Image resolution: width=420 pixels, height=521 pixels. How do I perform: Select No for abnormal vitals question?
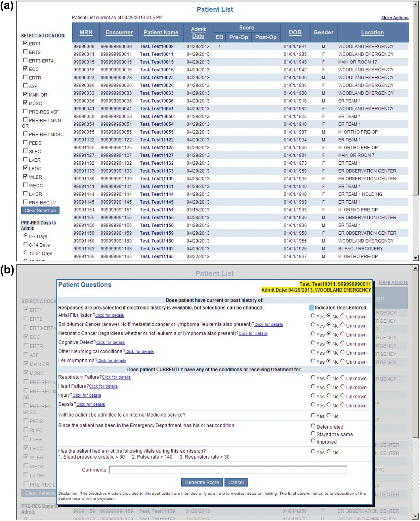(329, 452)
